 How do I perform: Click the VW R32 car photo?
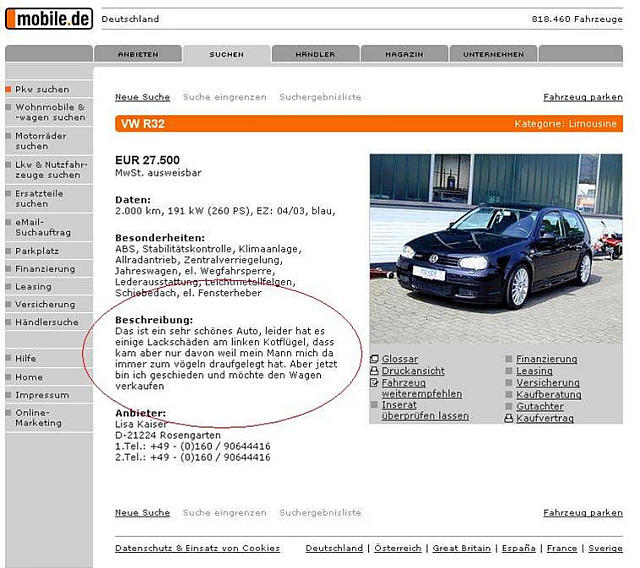click(495, 247)
